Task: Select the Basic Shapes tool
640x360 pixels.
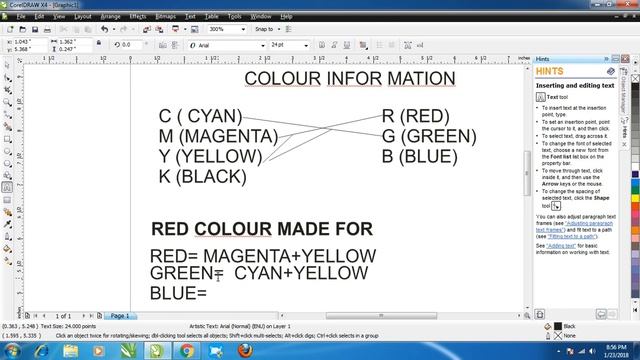Action: click(x=7, y=176)
